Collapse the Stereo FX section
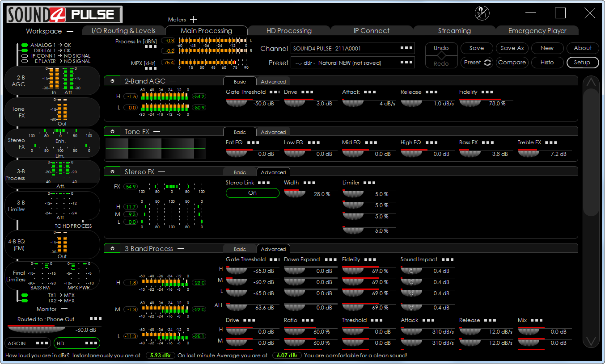The image size is (605, 364). coord(162,172)
